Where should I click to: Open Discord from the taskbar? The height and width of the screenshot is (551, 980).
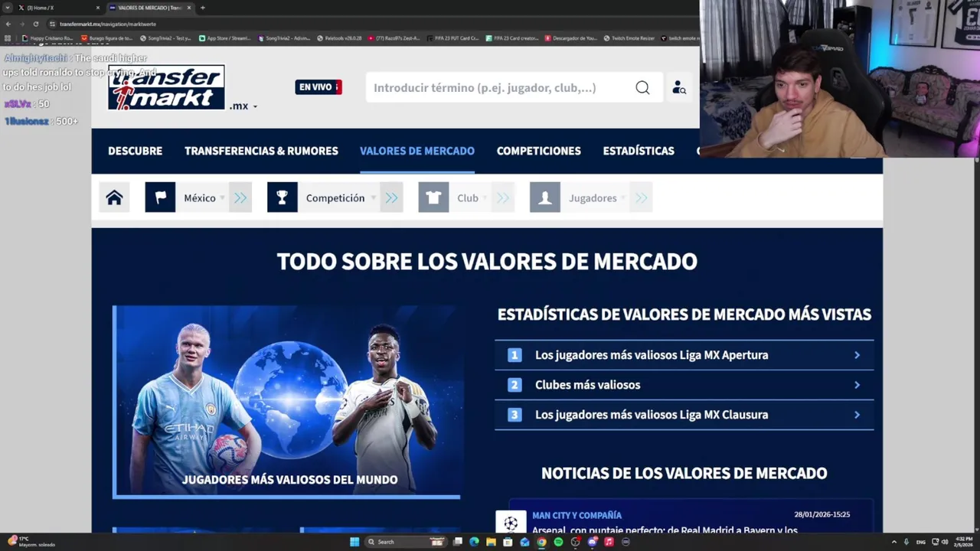592,542
